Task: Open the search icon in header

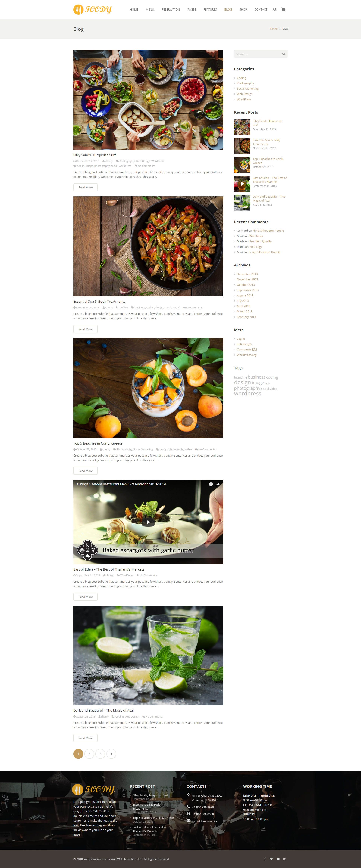Action: pyautogui.click(x=275, y=9)
